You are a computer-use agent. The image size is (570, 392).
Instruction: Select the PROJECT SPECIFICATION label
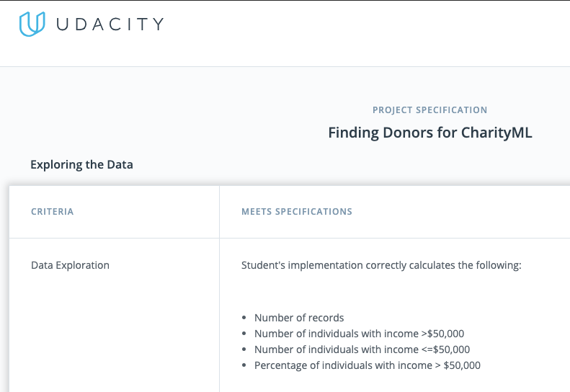[429, 110]
